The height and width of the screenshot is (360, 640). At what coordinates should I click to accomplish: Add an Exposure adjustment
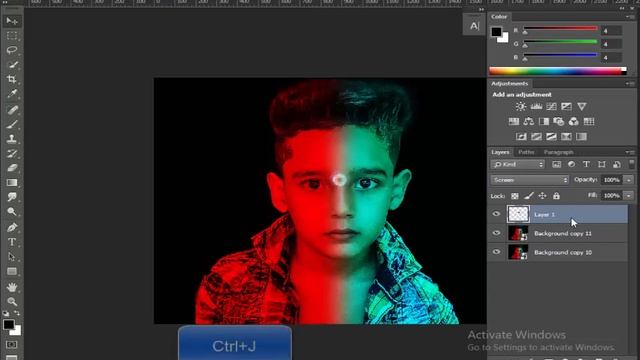567,107
